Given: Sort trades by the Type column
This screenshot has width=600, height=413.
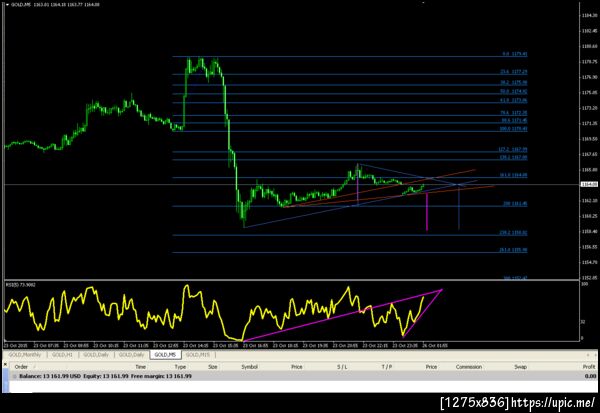Looking at the screenshot, I should (180, 367).
